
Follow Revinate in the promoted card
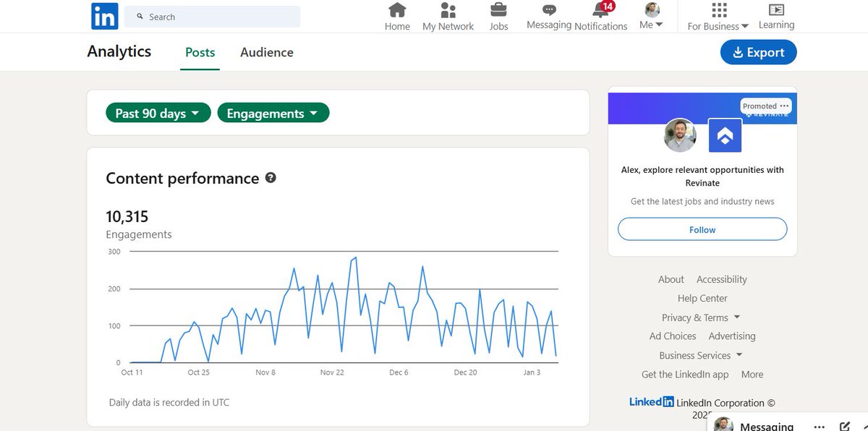[x=702, y=229]
